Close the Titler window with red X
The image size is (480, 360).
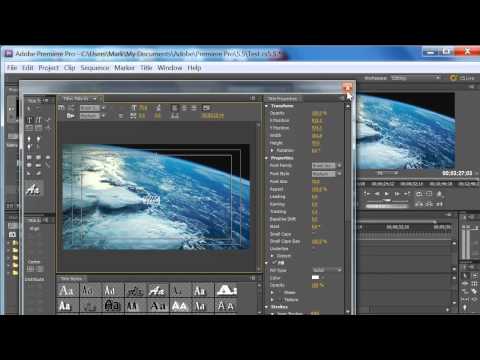tap(347, 88)
